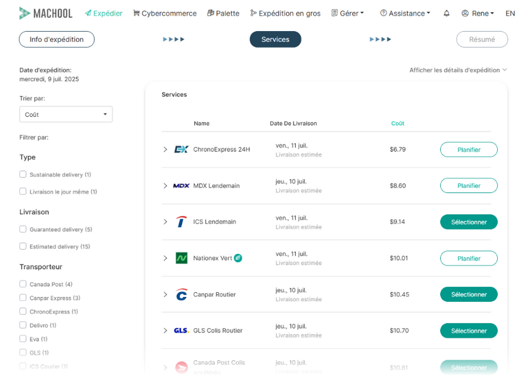Tick the Eva carrier checkbox
532x392 pixels.
coord(23,338)
